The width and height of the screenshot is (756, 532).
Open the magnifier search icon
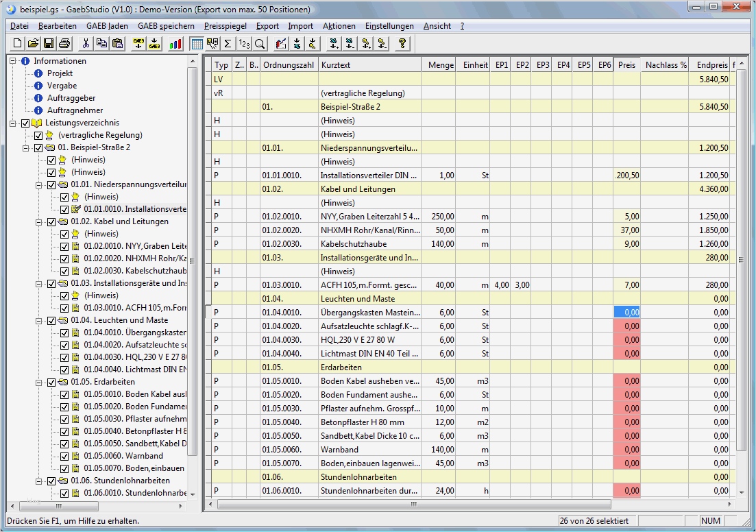(x=258, y=43)
